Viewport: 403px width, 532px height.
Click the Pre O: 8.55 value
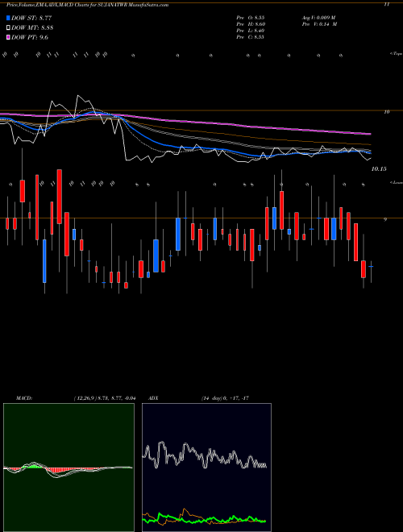(251, 17)
